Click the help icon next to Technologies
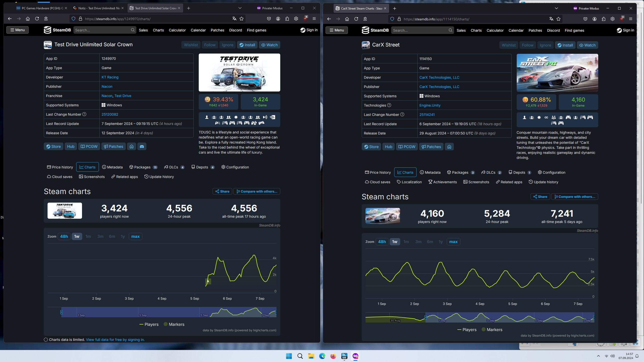The image size is (644, 362). coord(389,105)
